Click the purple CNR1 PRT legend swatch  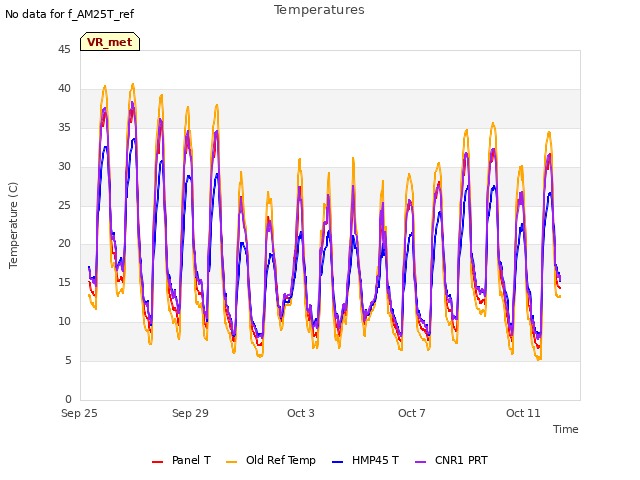420,462
